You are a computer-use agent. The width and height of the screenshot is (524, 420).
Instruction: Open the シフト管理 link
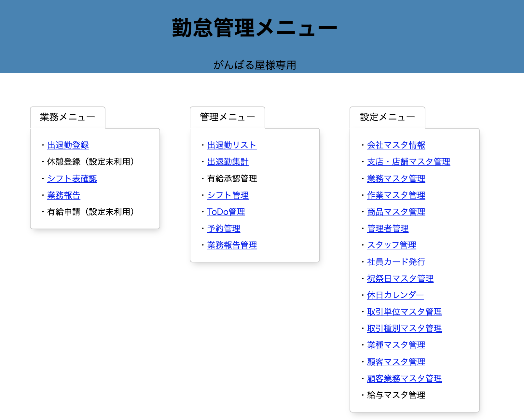[x=228, y=195]
